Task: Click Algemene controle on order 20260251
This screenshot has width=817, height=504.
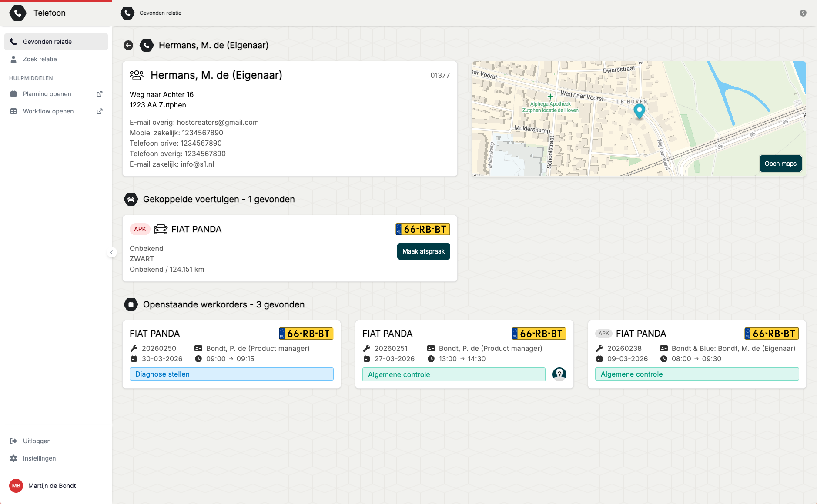Action: 454,374
